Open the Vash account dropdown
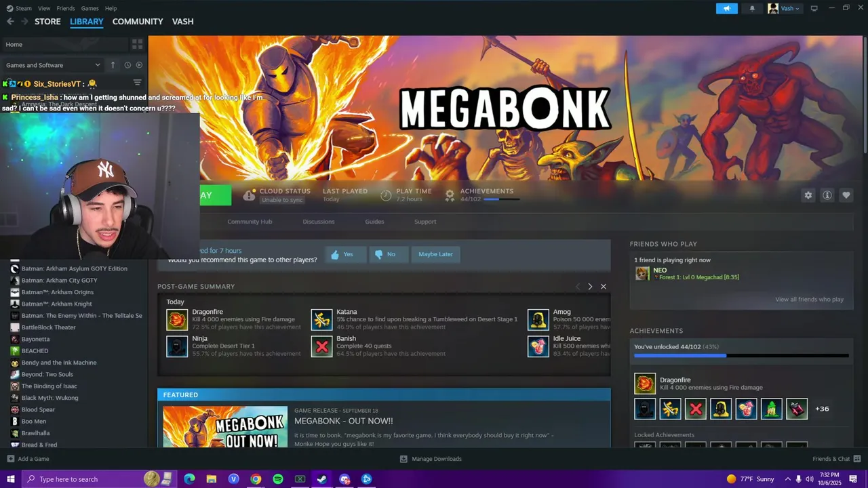This screenshot has height=488, width=868. 784,8
